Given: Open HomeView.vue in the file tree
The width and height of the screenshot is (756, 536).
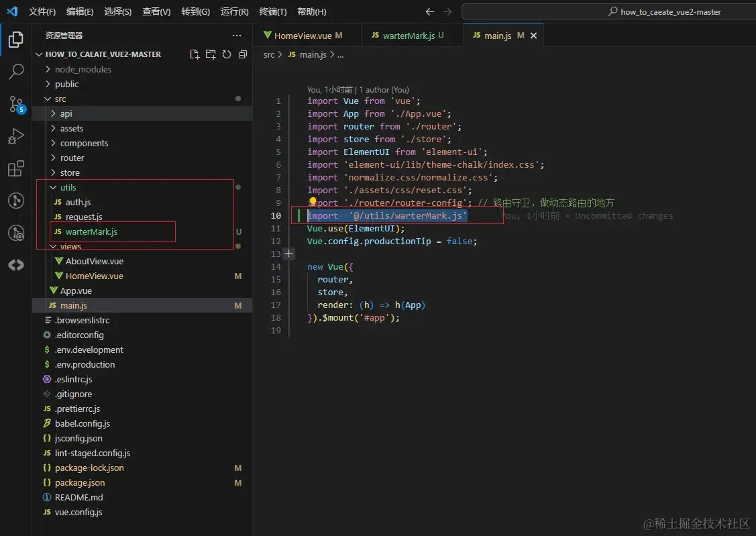Looking at the screenshot, I should [x=142, y=276].
